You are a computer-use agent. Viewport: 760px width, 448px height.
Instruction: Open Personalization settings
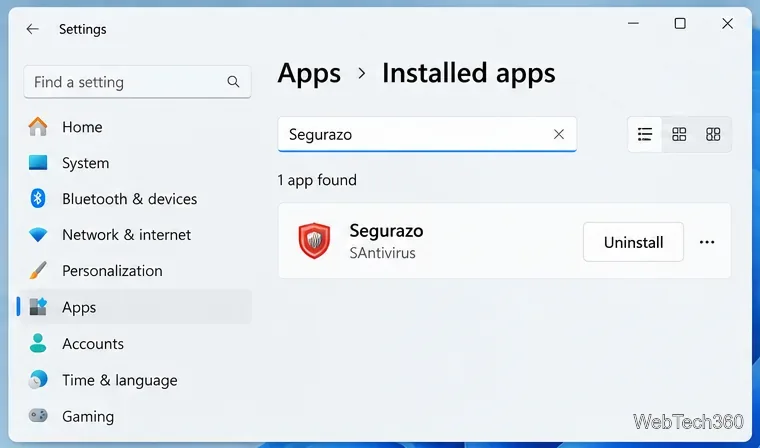[136, 271]
